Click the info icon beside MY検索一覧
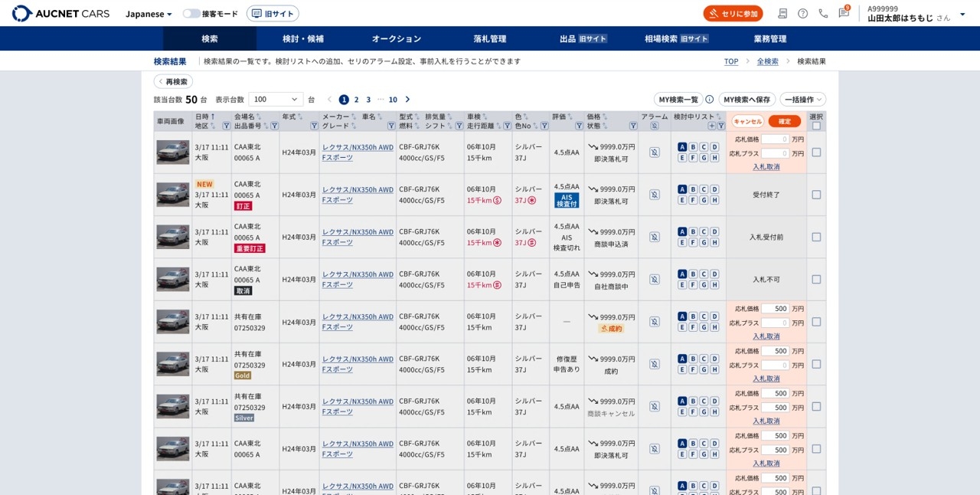This screenshot has width=980, height=495. coord(709,100)
